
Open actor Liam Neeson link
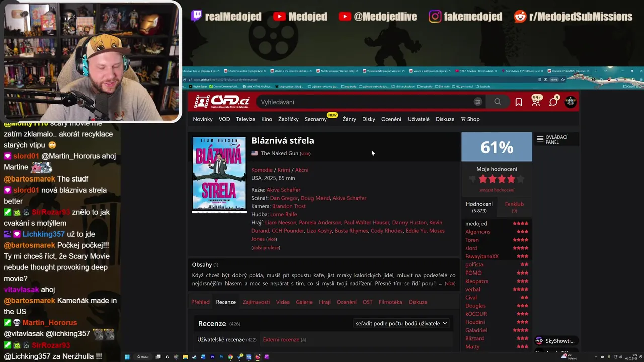point(280,223)
